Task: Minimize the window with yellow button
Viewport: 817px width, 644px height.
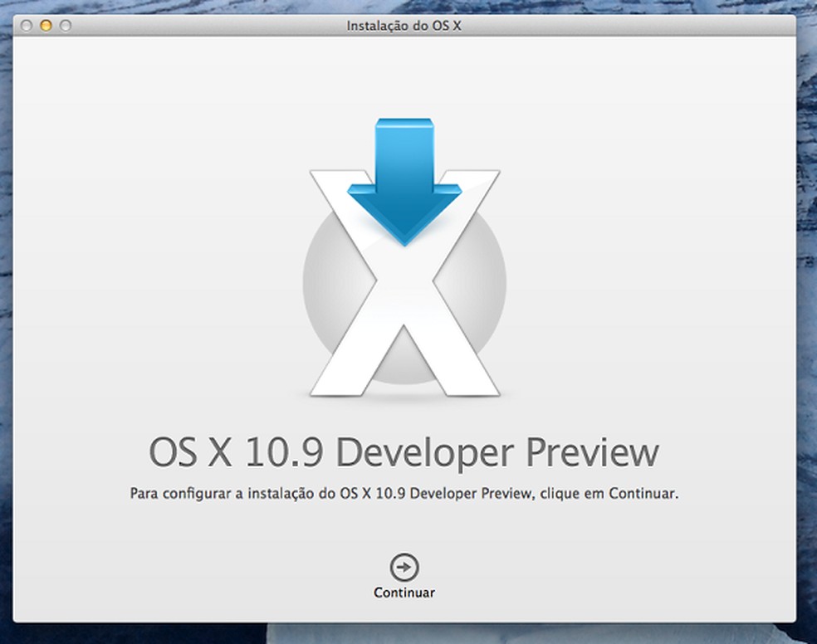Action: pyautogui.click(x=46, y=25)
